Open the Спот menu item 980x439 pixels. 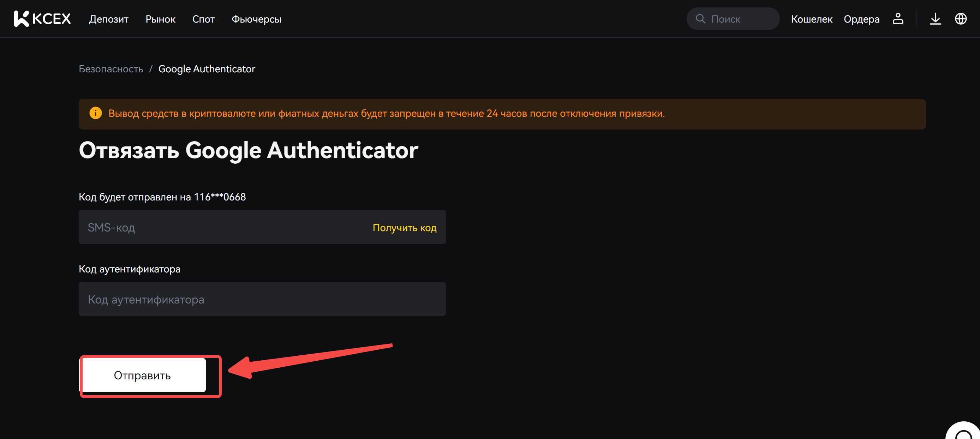204,19
